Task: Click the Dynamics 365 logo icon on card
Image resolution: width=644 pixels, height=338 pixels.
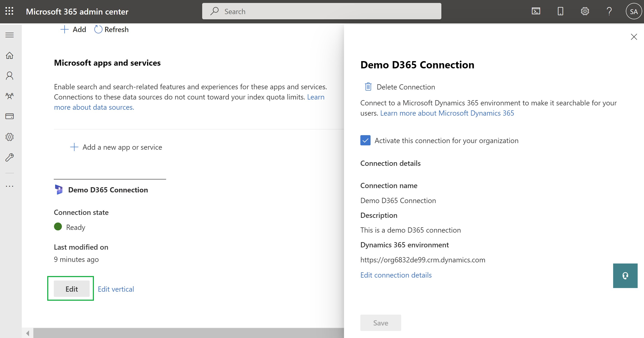Action: tap(59, 190)
